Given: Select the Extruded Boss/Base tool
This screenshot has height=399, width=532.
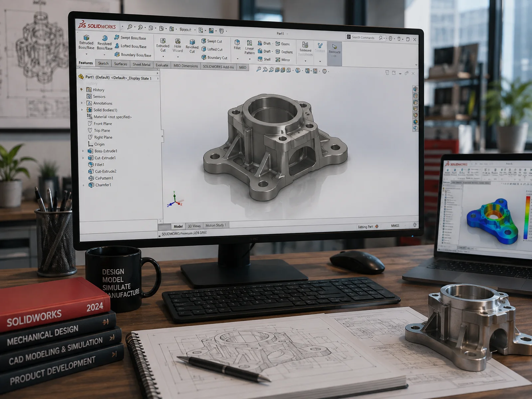Looking at the screenshot, I should tap(86, 43).
